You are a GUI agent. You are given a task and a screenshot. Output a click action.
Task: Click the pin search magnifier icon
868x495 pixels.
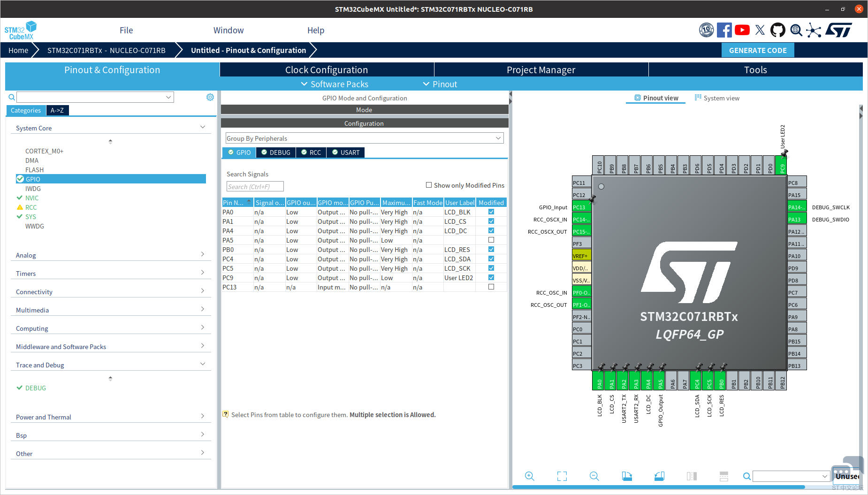[x=747, y=477]
